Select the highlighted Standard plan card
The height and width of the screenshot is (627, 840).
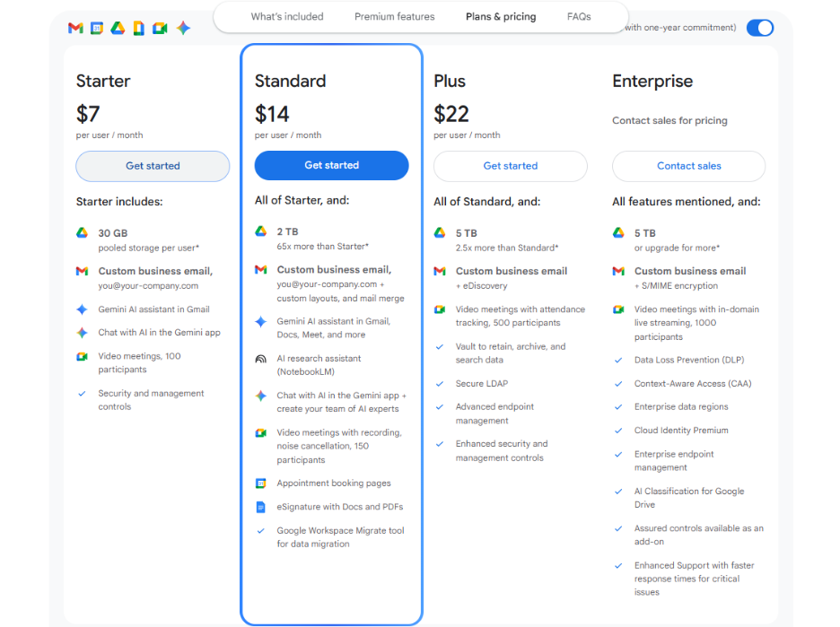(331, 81)
